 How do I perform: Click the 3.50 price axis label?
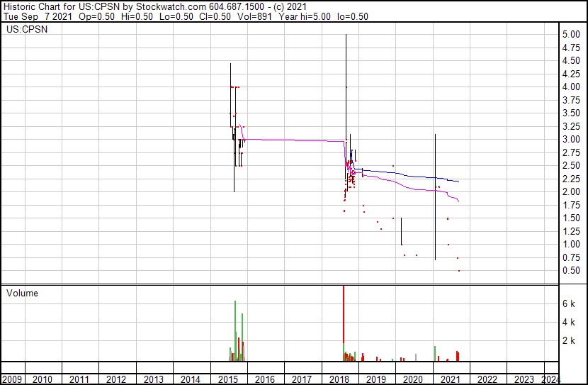571,113
